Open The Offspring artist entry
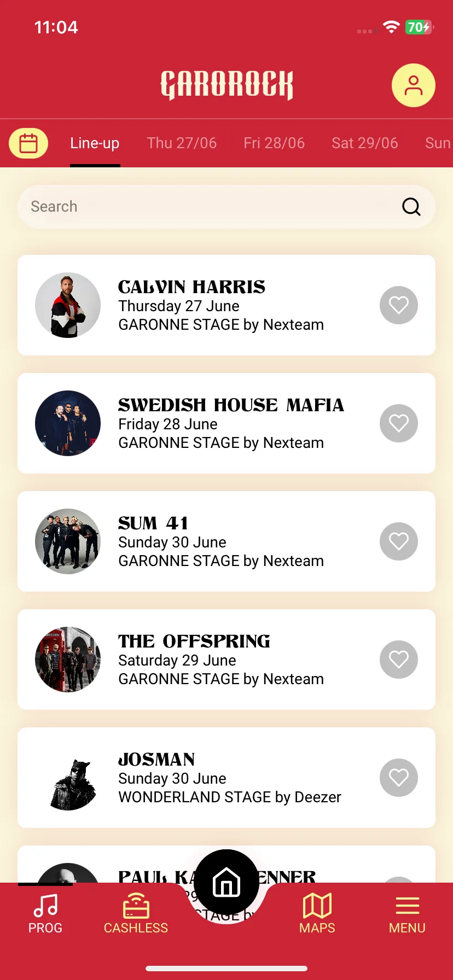This screenshot has width=453, height=980. pyautogui.click(x=226, y=660)
